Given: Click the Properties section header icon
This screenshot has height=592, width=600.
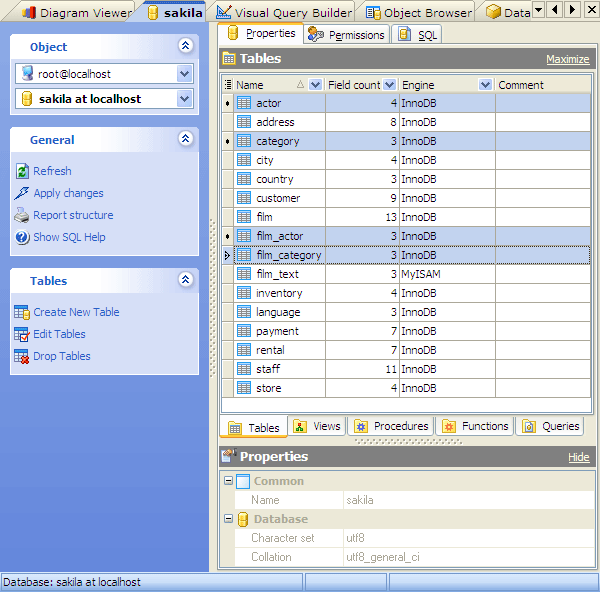Looking at the screenshot, I should 229,455.
